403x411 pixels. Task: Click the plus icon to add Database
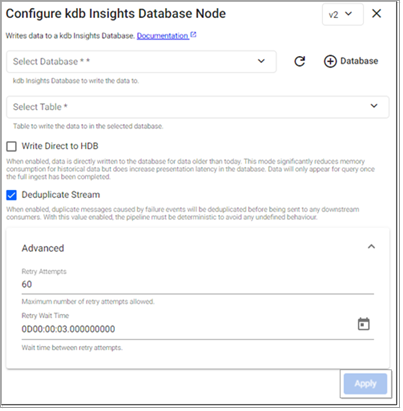tap(330, 61)
